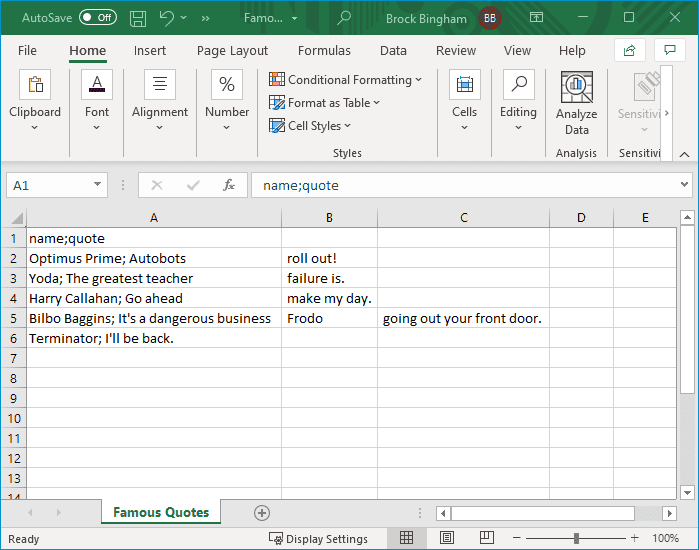This screenshot has width=699, height=550.
Task: Switch to the Review tab
Action: [x=456, y=50]
